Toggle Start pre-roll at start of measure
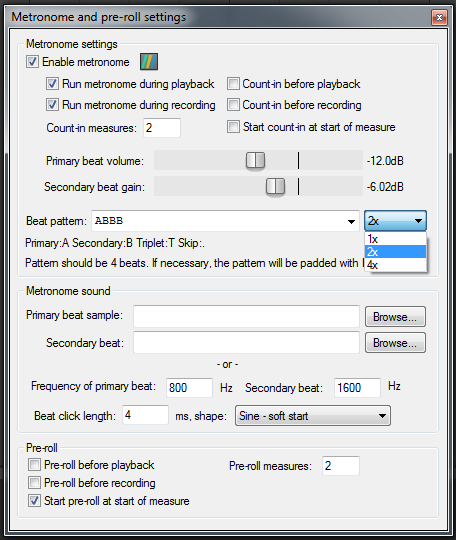This screenshot has width=456, height=540. (34, 501)
